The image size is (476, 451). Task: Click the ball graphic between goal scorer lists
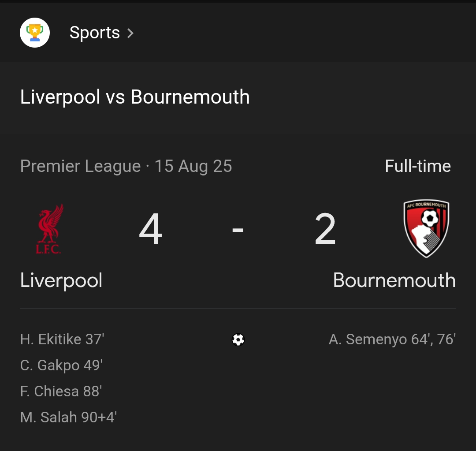[x=238, y=339]
